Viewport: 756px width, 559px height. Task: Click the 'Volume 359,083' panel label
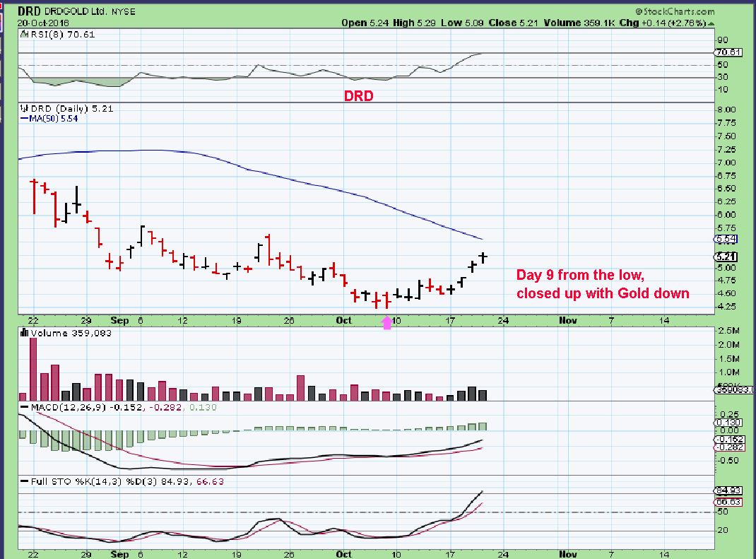[x=71, y=333]
